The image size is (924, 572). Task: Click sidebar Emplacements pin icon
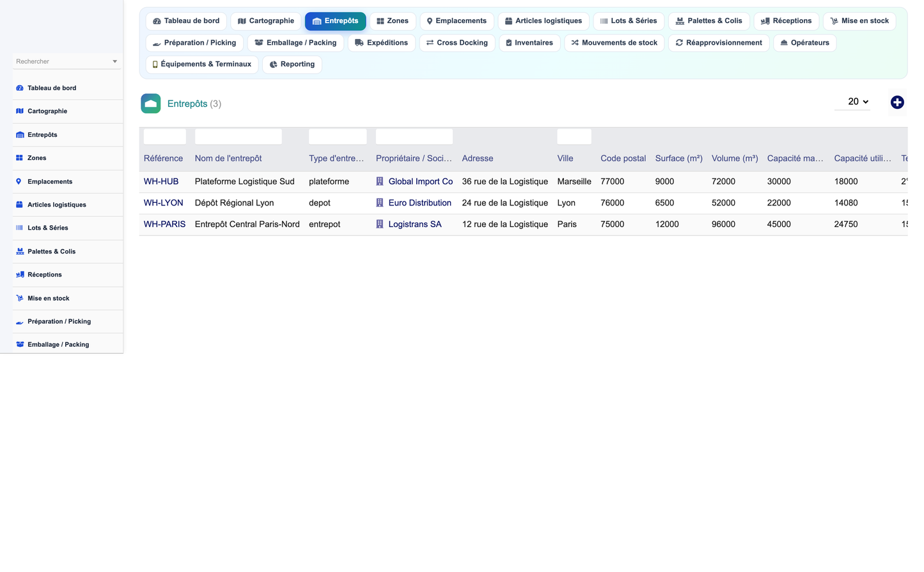[19, 182]
